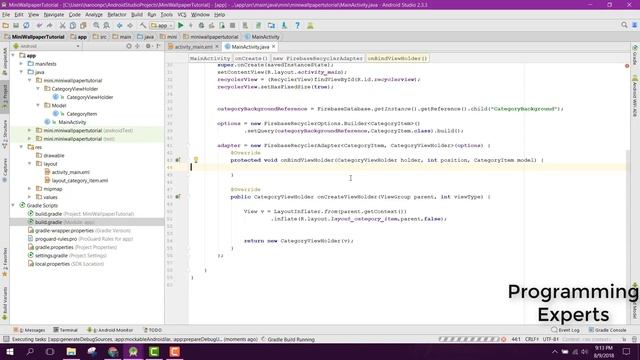Open the Android project view dropdown
The height and width of the screenshot is (360, 640).
coord(46,46)
